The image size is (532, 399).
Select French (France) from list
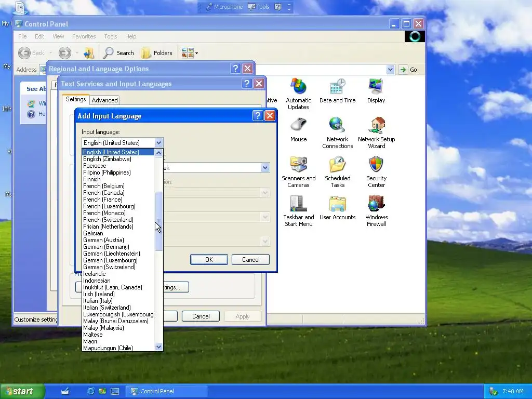click(x=118, y=199)
